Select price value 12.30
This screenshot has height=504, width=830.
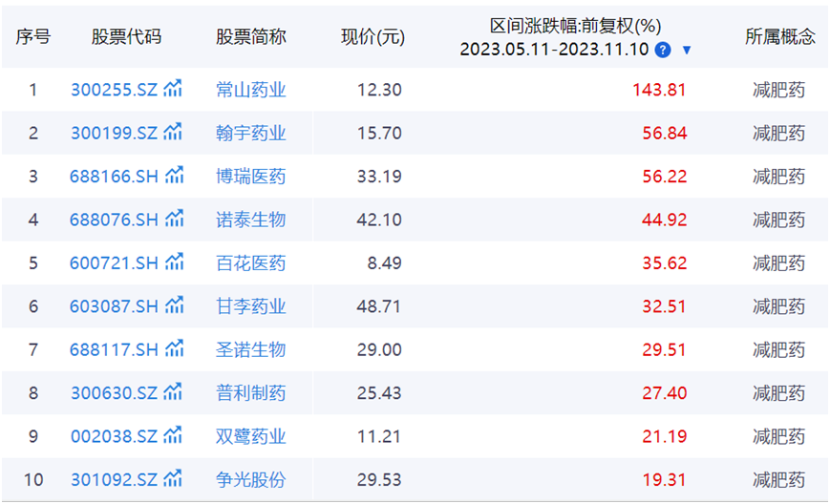coord(379,90)
